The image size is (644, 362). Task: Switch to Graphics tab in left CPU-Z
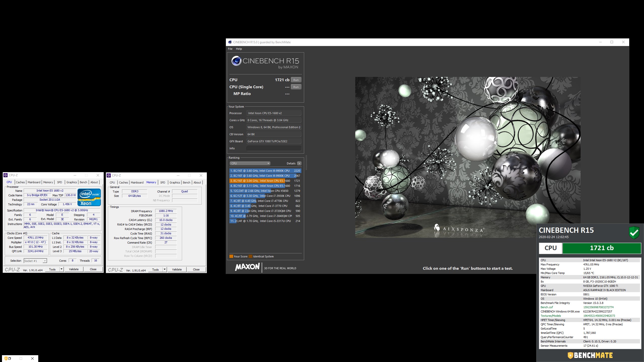72,182
